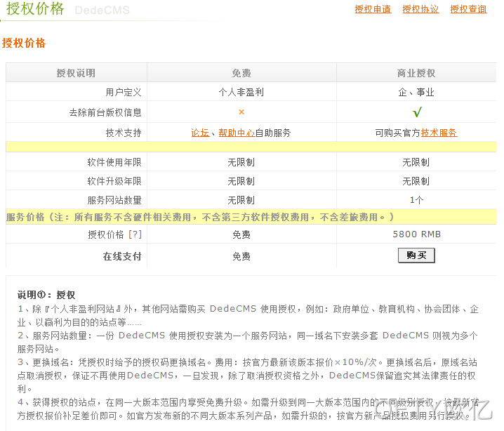Click 无限制 under 商业授权 for 软件升级年限

[416, 181]
